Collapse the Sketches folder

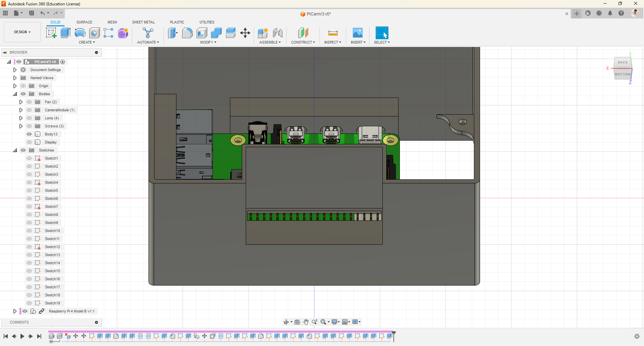(15, 150)
